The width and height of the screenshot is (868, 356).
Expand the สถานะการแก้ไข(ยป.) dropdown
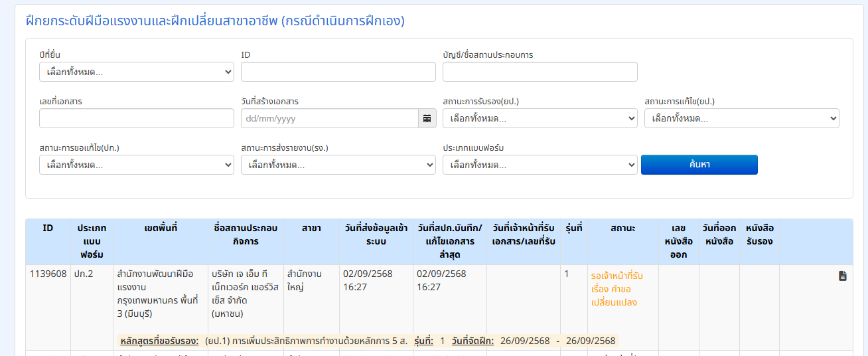[741, 118]
